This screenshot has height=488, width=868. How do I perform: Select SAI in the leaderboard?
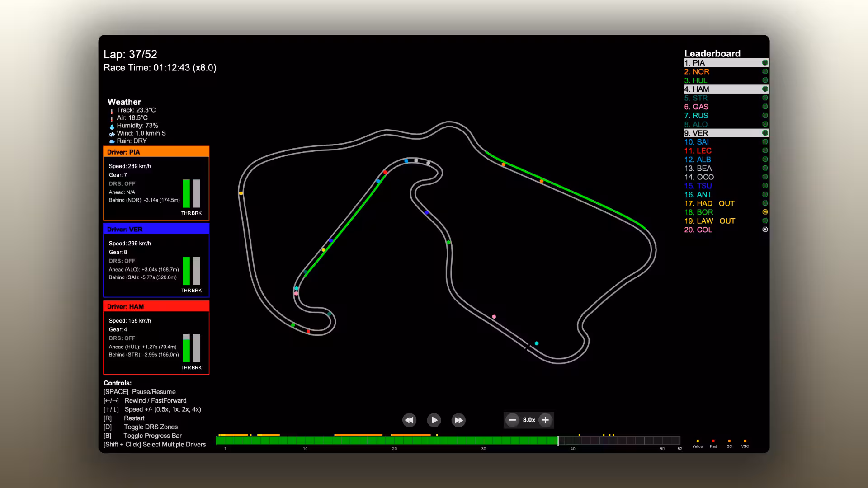[x=726, y=142]
